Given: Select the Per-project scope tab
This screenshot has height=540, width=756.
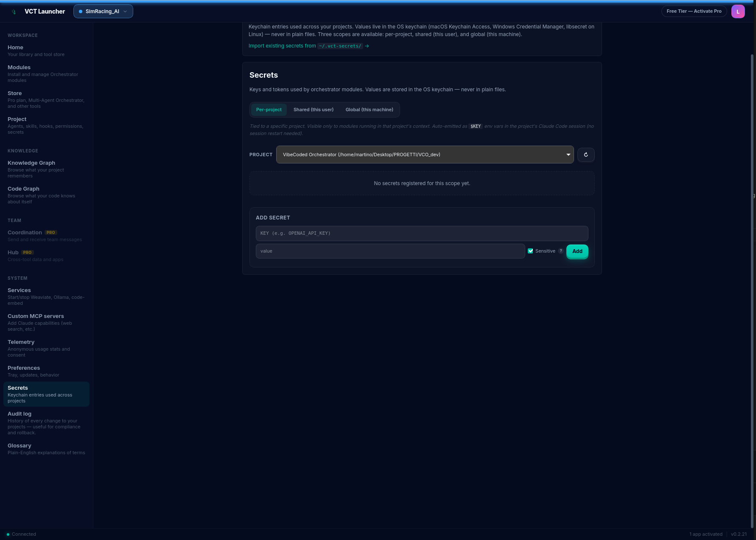Looking at the screenshot, I should click(269, 110).
